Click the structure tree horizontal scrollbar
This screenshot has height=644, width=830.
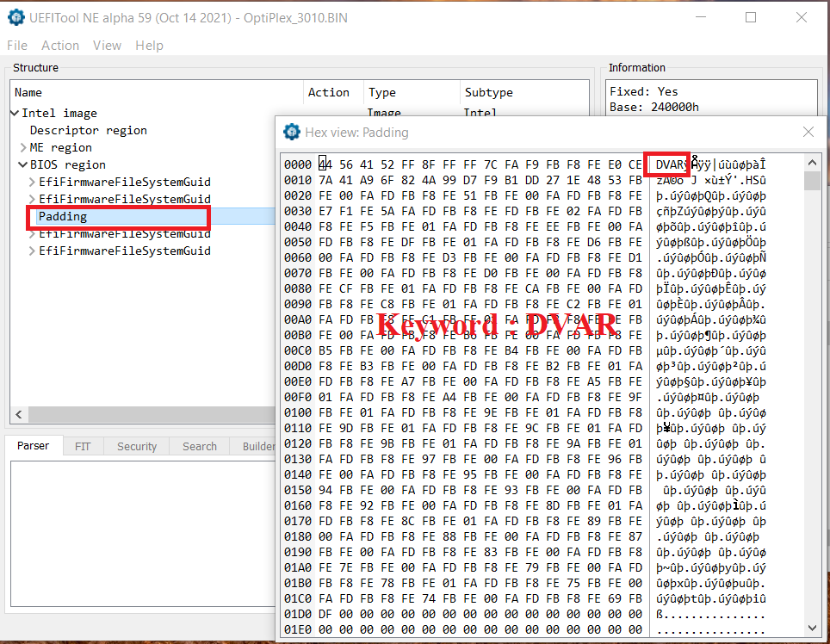pos(152,414)
